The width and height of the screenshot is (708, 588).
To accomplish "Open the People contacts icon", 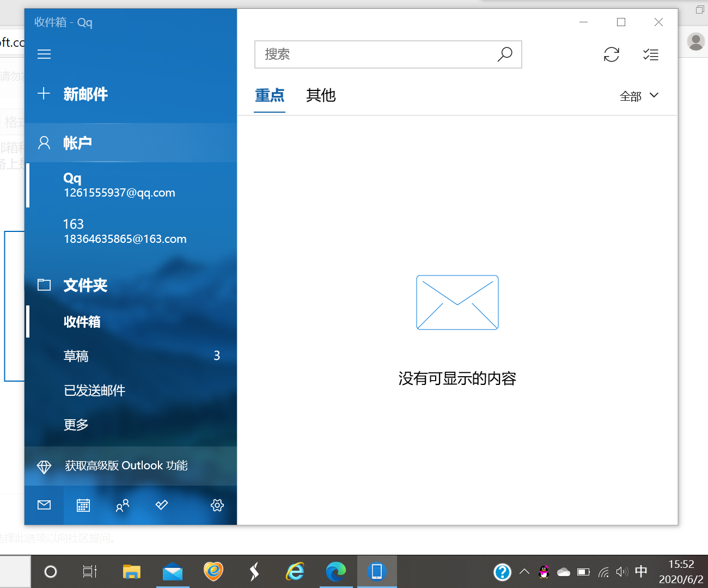I will tap(123, 505).
